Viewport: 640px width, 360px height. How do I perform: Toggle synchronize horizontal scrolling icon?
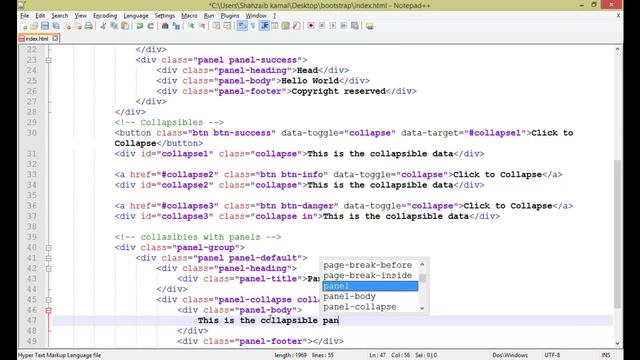[x=227, y=26]
